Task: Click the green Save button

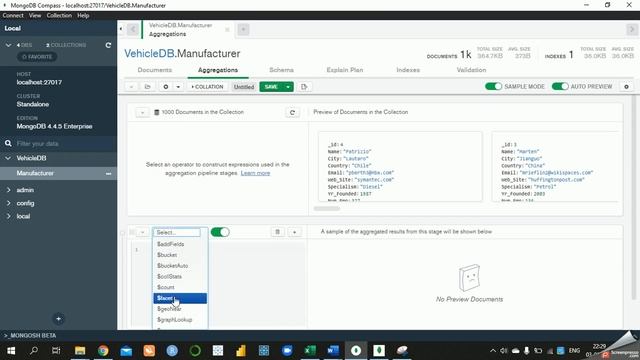Action: [x=271, y=87]
